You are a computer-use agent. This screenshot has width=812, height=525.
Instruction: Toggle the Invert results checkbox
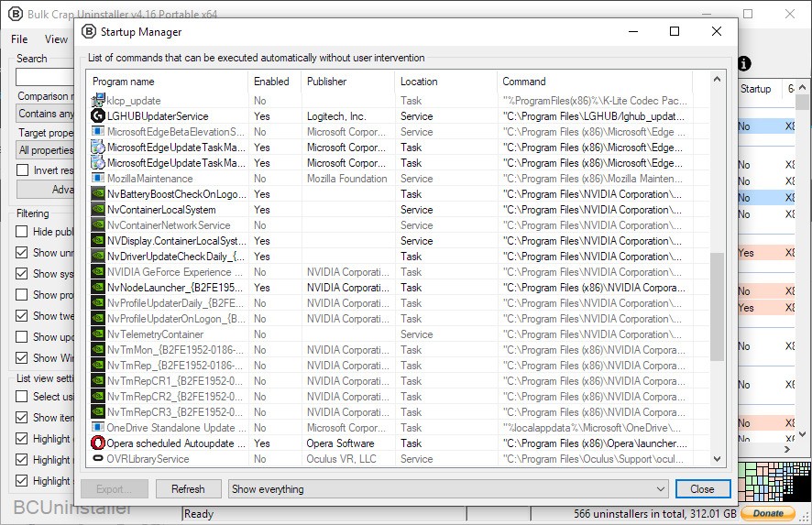[22, 170]
